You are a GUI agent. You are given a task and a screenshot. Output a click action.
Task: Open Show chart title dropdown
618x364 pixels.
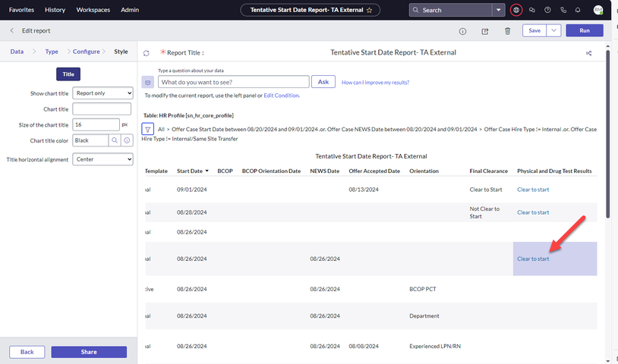[102, 93]
